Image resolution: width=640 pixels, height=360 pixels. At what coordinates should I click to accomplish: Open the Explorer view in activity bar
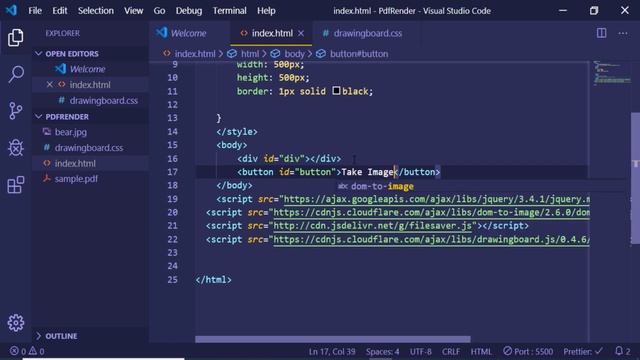coord(16,38)
